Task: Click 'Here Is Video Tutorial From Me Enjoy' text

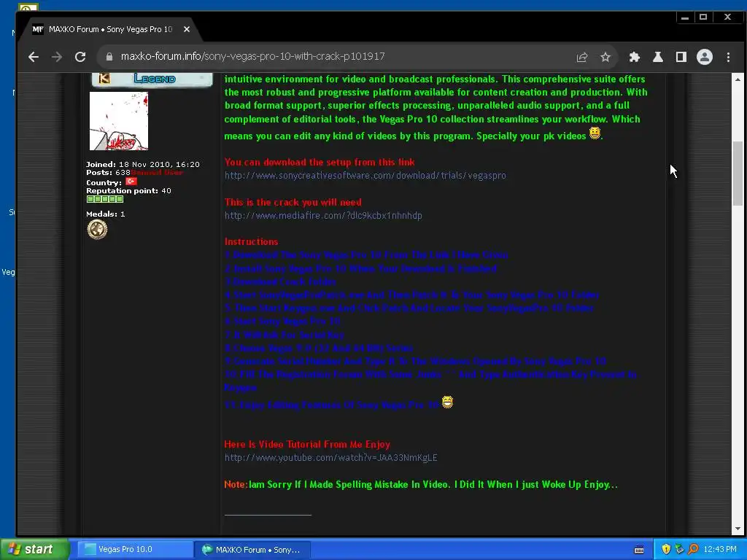Action: pos(307,444)
